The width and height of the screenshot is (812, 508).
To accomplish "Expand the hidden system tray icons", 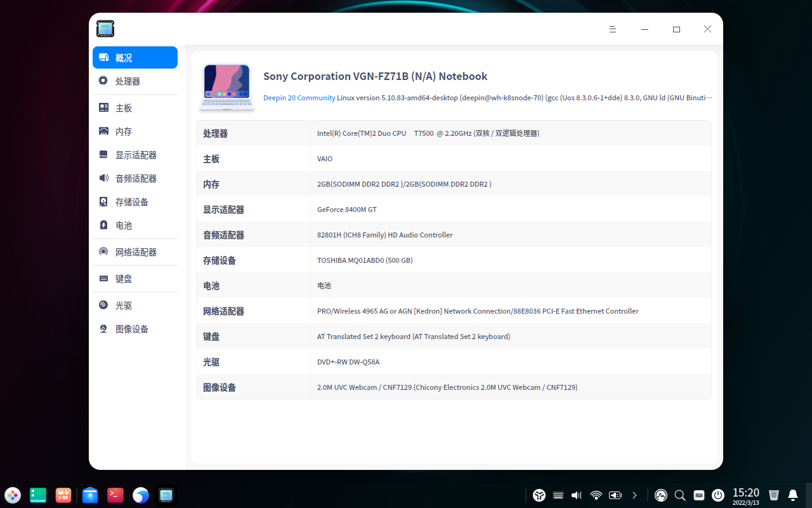I will [x=634, y=495].
